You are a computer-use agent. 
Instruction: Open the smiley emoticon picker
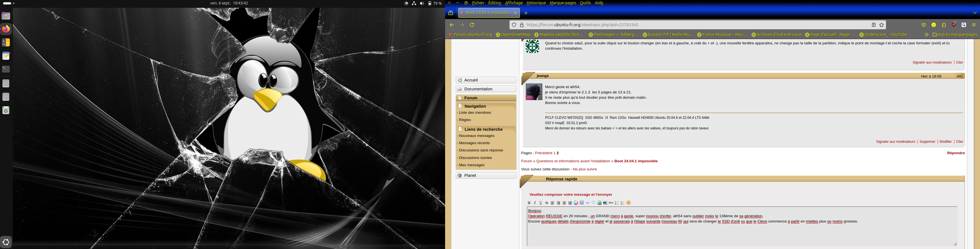pos(629,203)
